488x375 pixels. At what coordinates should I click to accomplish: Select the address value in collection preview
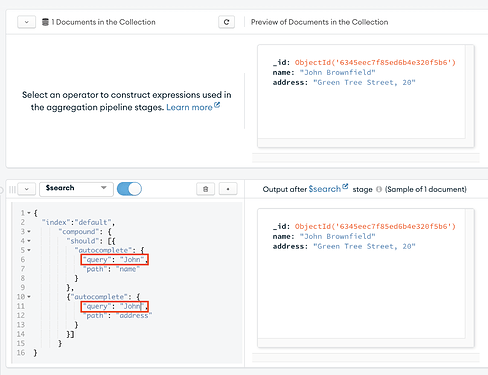click(x=364, y=82)
